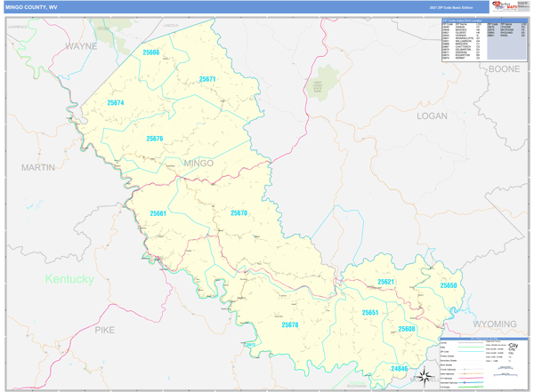Select ZIP code 25650 label
Viewport: 534px width, 392px height.
click(448, 285)
